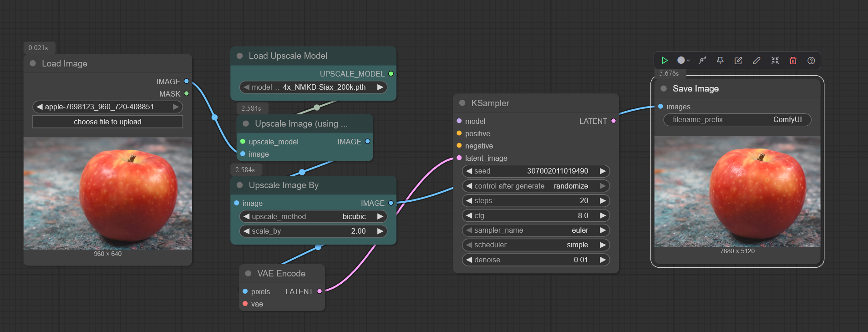This screenshot has width=868, height=332.
Task: Decrease scale_by with the left arrow
Action: (x=246, y=231)
